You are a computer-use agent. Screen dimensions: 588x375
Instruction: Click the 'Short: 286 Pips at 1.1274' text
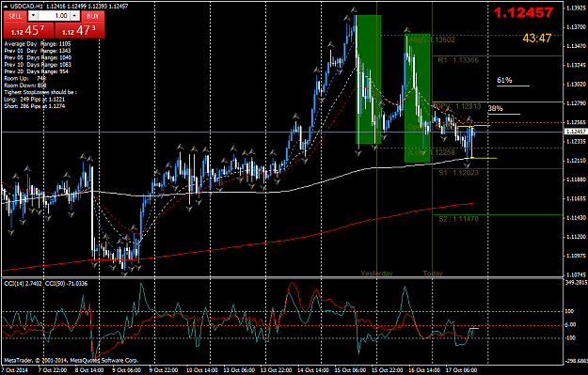pos(35,106)
